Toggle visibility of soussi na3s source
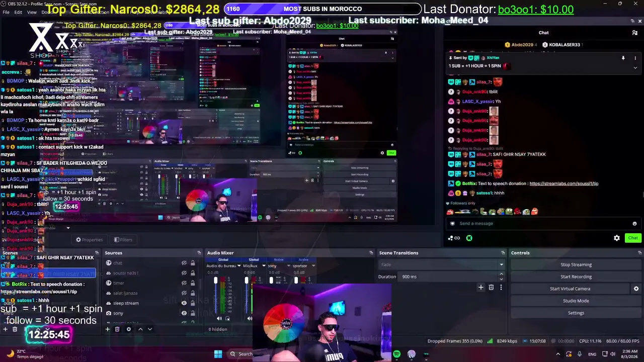This screenshot has width=644, height=362. click(x=184, y=273)
